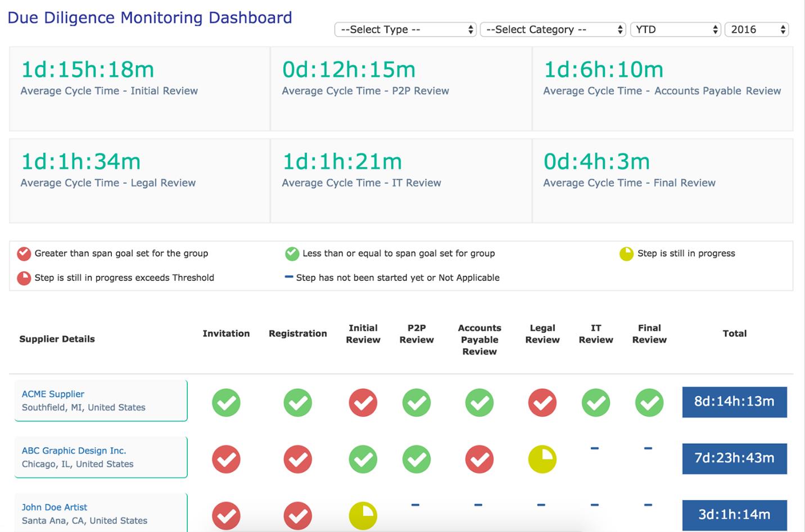Click John Doe Artist's IT Review dash marker

pos(595,505)
